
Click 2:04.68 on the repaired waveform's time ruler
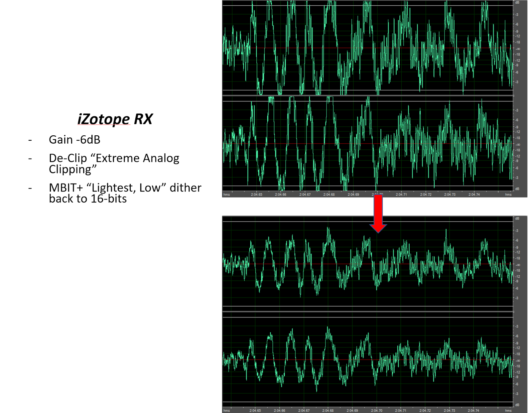point(328,411)
